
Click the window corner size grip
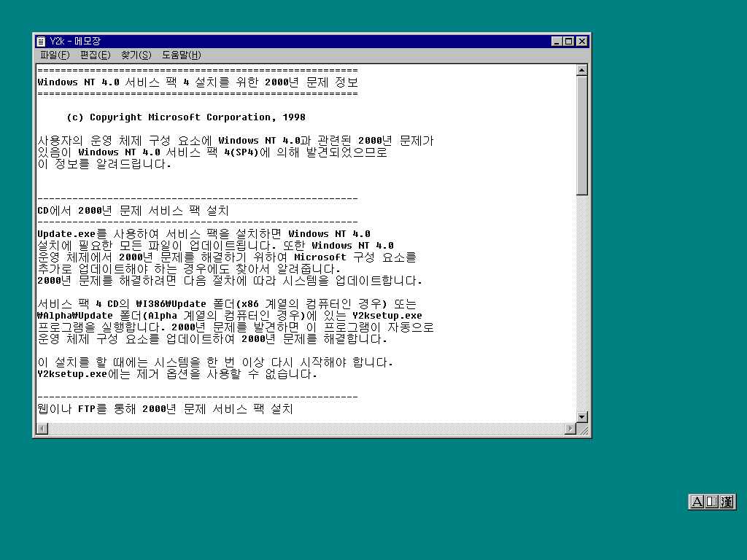[x=583, y=429]
